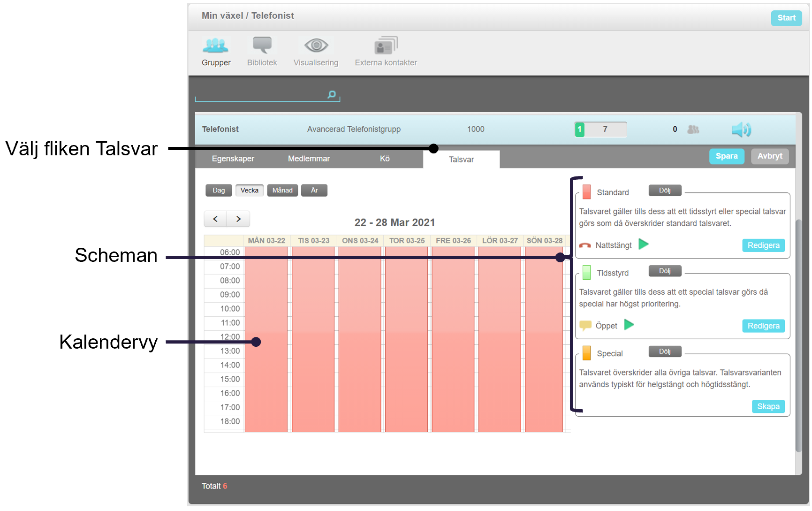
Task: Switch calendar to Månad view
Action: coord(282,190)
